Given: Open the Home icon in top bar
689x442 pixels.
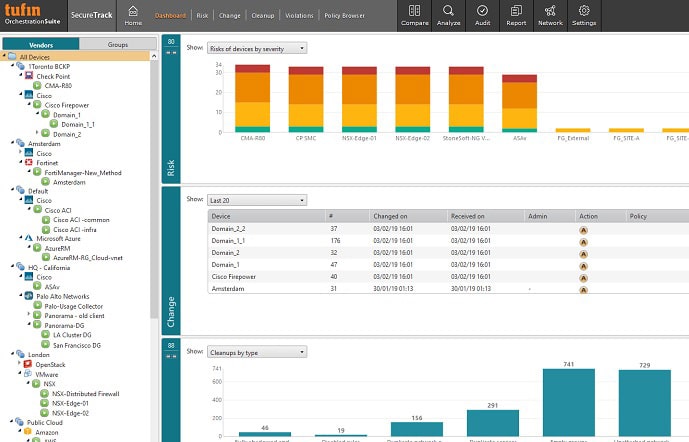Looking at the screenshot, I should (133, 15).
